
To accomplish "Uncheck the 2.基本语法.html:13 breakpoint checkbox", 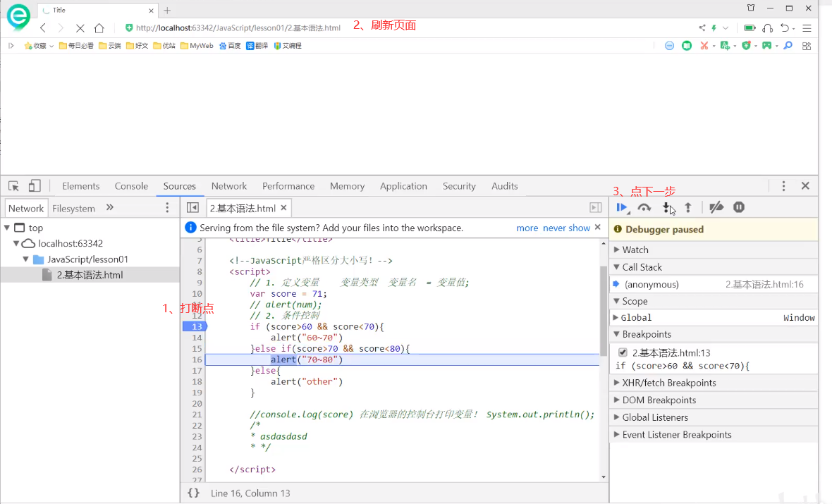I will pos(623,352).
